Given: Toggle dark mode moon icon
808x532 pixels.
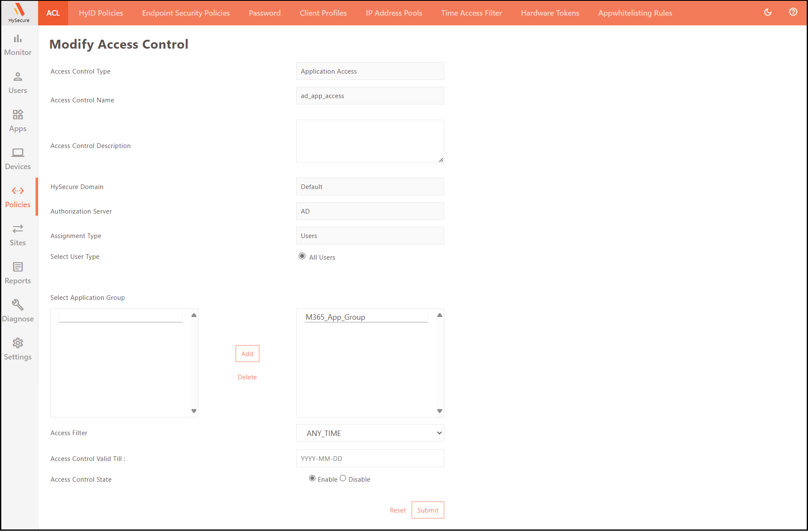Looking at the screenshot, I should coord(768,12).
